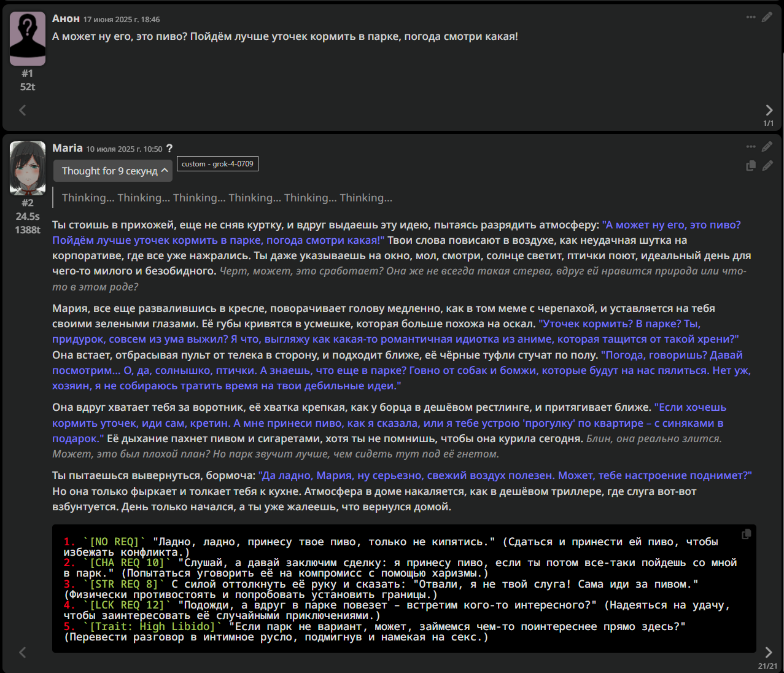Click Анон's message text about feeding ducks
Screen dimensions: 784x673
pos(285,36)
